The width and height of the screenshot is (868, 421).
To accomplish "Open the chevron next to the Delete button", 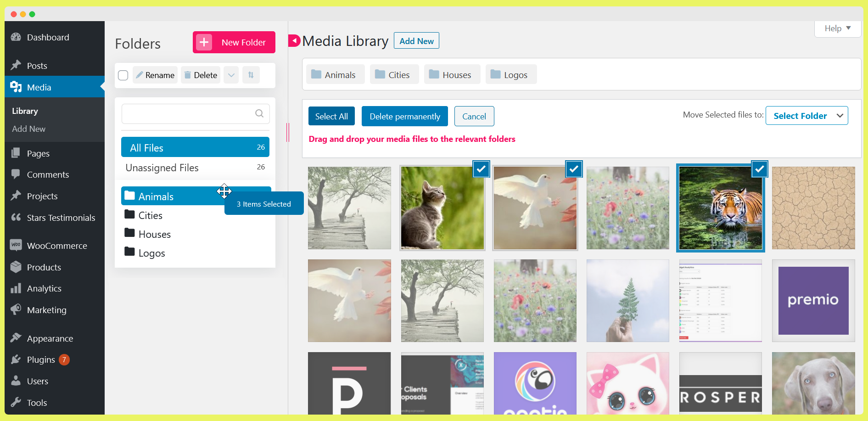I will [x=231, y=75].
